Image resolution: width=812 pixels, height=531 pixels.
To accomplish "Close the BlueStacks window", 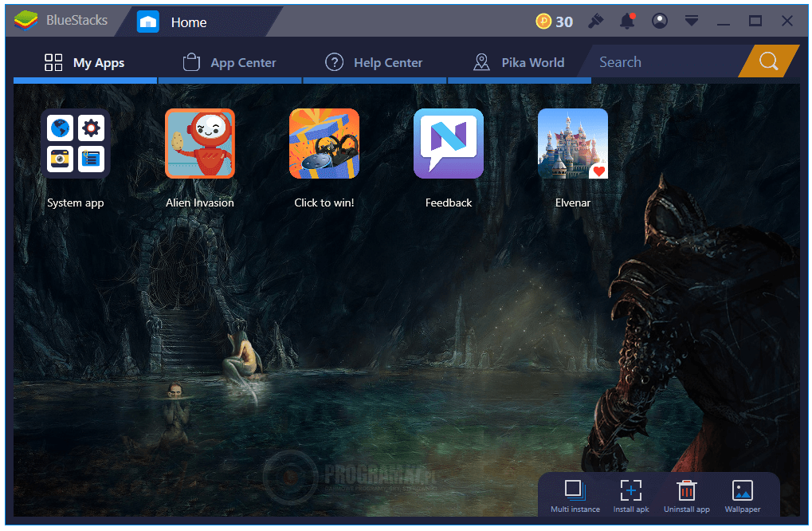I will pos(787,21).
